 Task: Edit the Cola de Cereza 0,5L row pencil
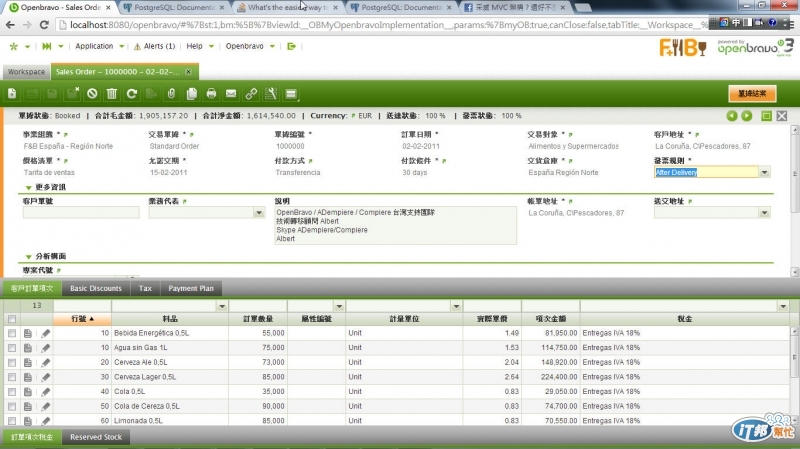coord(45,407)
